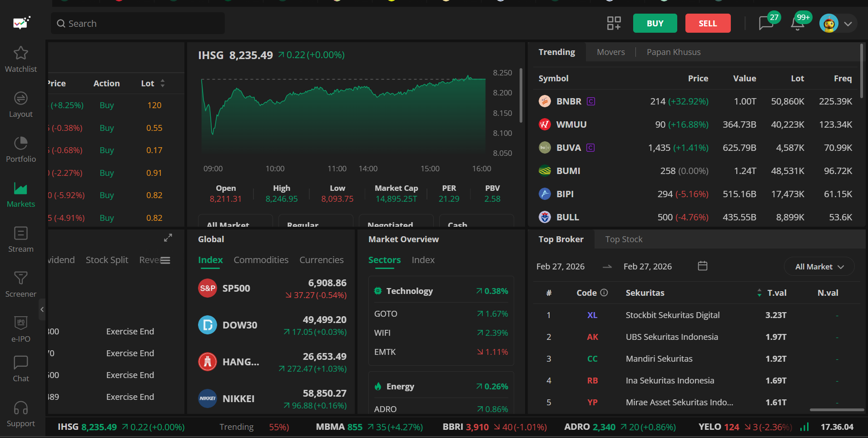Image resolution: width=868 pixels, height=438 pixels.
Task: Open the profile avatar dropdown chevron
Action: coord(848,24)
